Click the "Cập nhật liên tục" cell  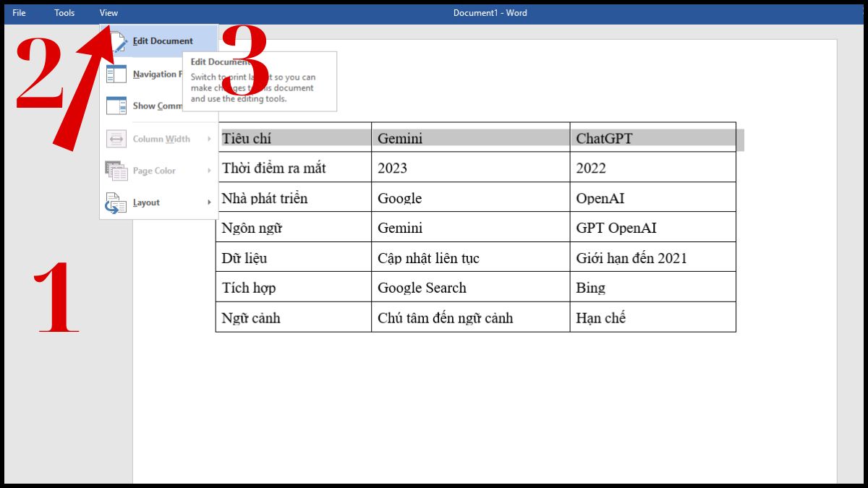(471, 257)
